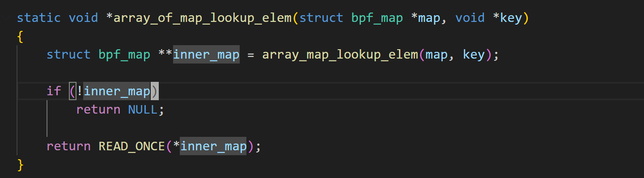
Task: Click struct keyword on the declaration line
Action: click(x=68, y=55)
